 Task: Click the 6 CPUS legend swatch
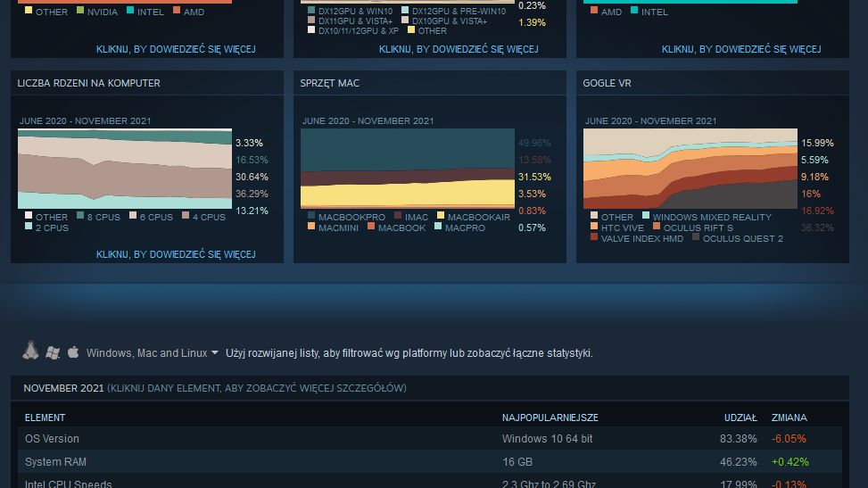(x=133, y=216)
